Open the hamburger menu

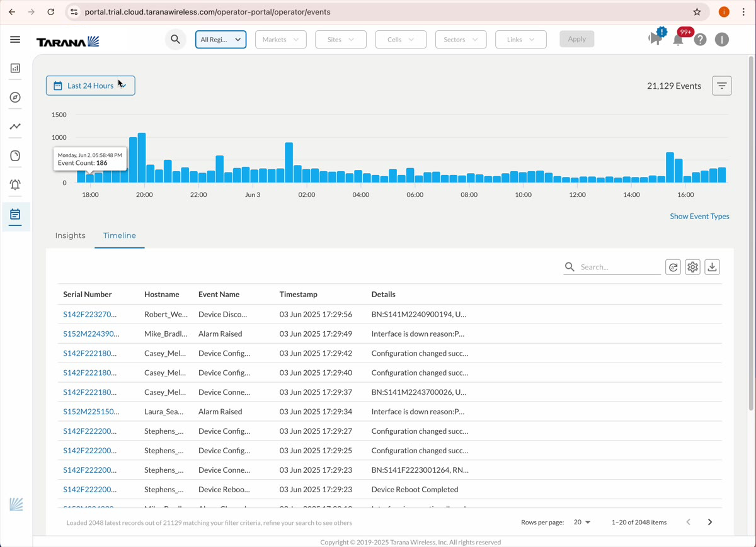pyautogui.click(x=15, y=39)
